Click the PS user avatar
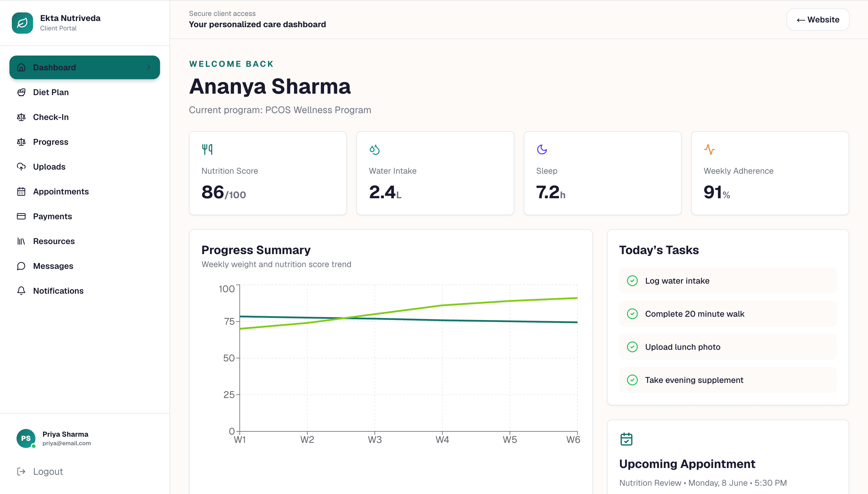This screenshot has width=868, height=494. coord(26,438)
